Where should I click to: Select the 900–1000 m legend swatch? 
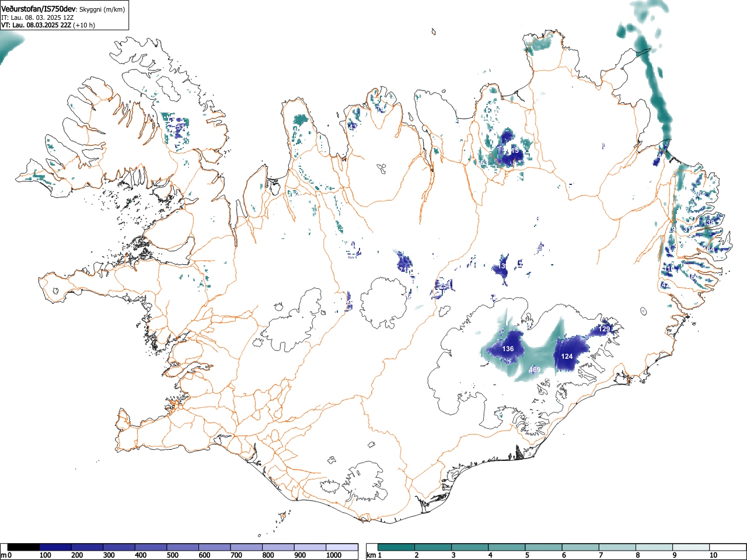[310, 547]
